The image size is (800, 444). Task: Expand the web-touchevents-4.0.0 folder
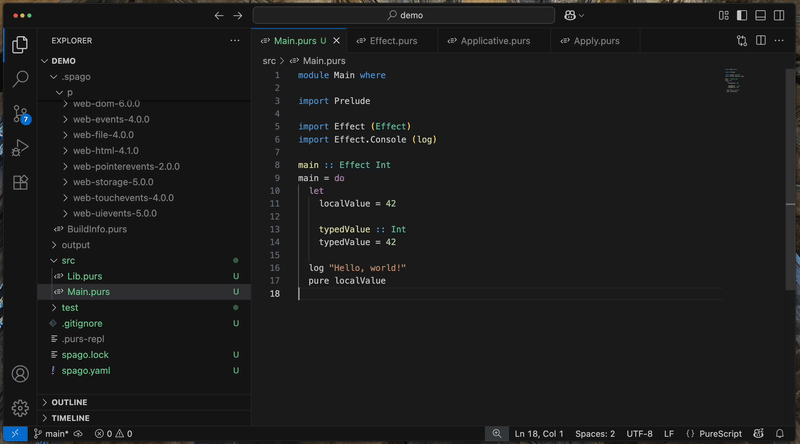(x=144, y=198)
